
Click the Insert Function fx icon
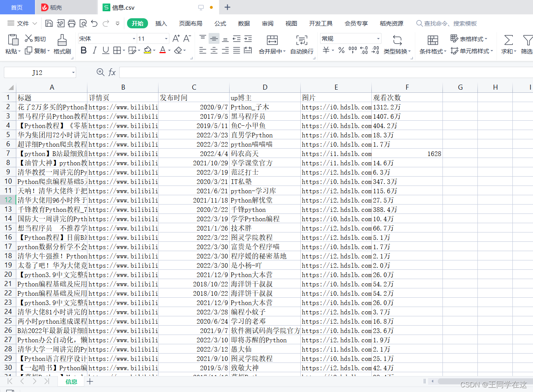click(112, 72)
